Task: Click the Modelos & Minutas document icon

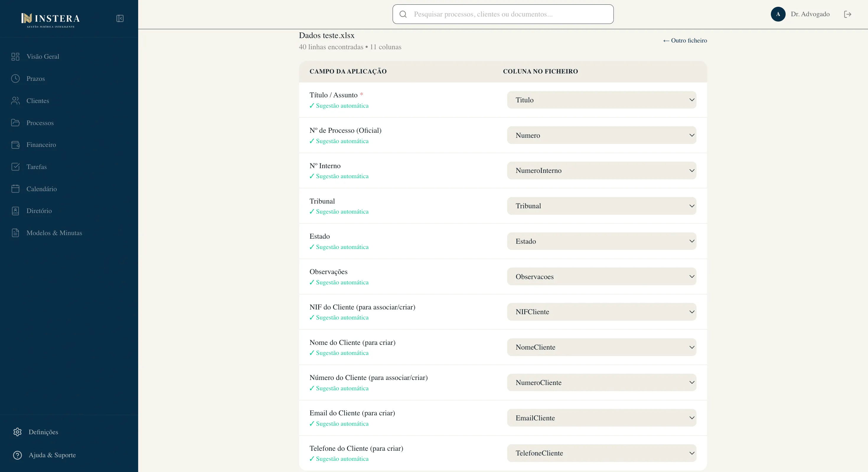Action: click(x=15, y=233)
